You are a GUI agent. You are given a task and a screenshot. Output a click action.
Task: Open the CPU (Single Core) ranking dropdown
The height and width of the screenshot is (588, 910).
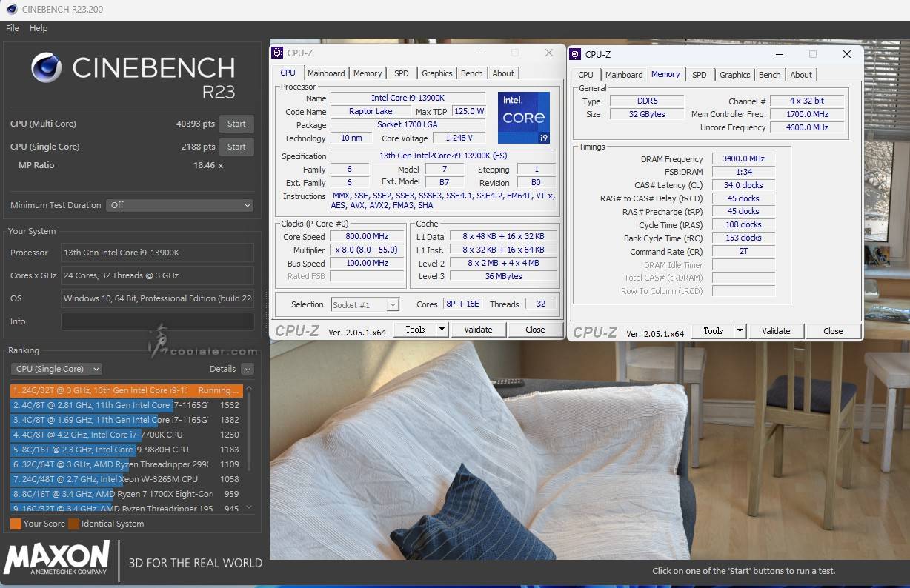tap(56, 369)
